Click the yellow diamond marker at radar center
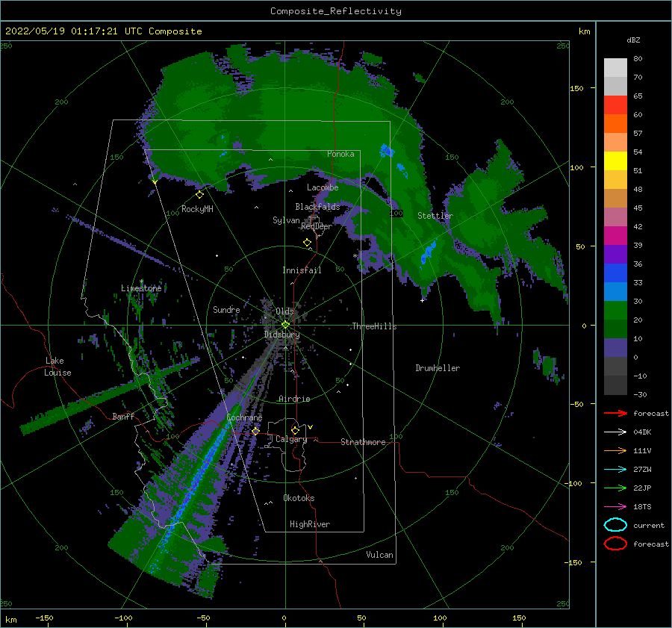The width and height of the screenshot is (672, 628). tap(285, 325)
